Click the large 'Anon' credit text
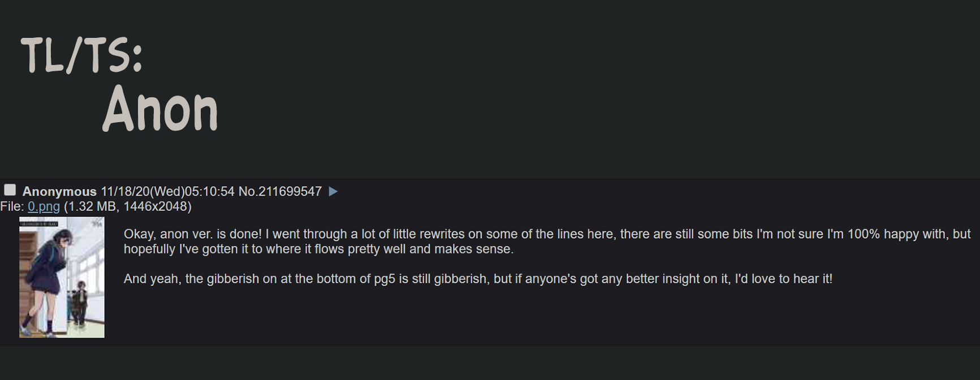980x380 pixels. click(x=161, y=109)
